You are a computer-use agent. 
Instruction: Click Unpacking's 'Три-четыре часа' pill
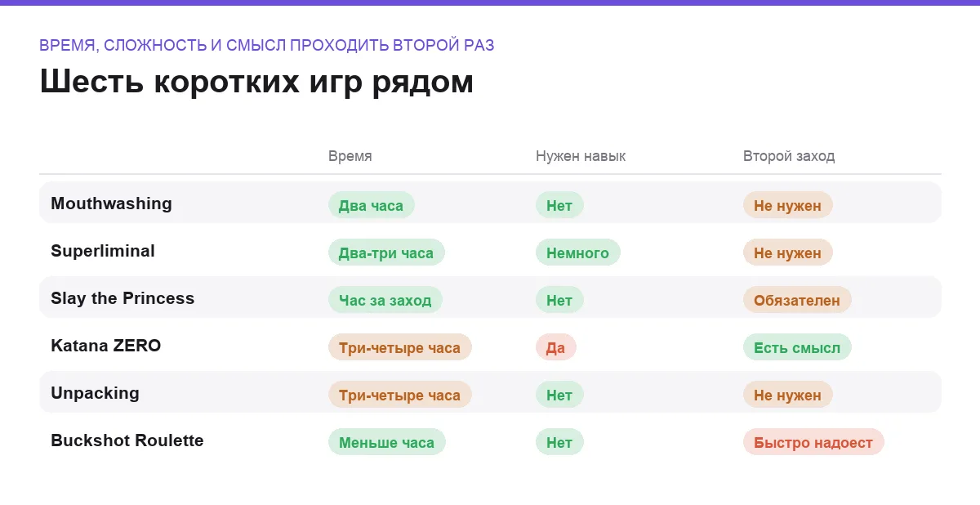[400, 395]
